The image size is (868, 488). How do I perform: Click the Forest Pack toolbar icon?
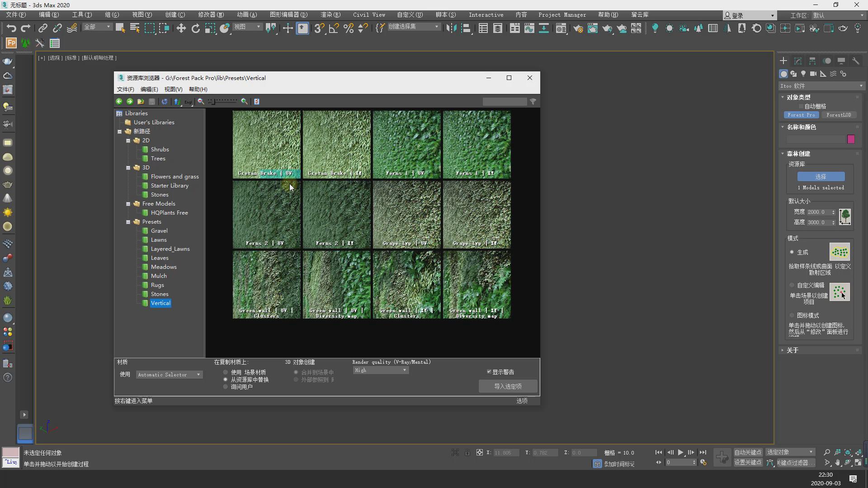pos(11,43)
